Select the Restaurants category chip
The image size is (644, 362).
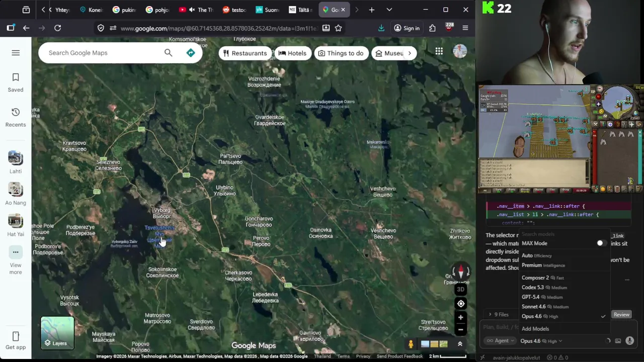pos(245,53)
